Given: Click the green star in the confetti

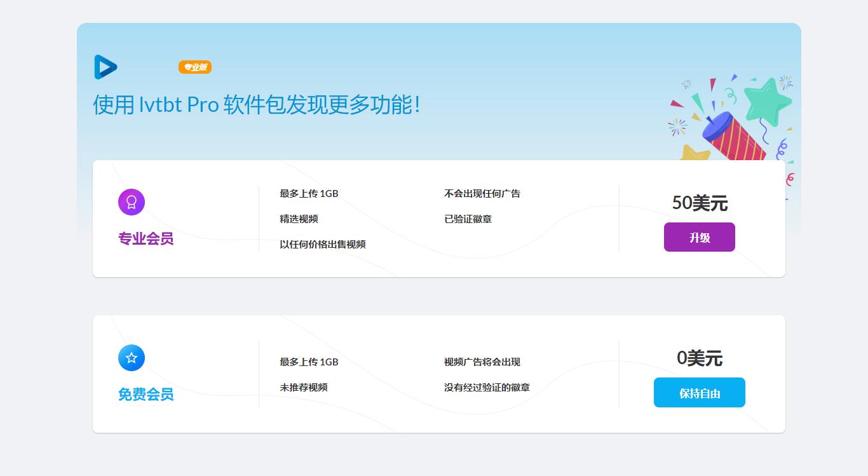Looking at the screenshot, I should (x=768, y=100).
